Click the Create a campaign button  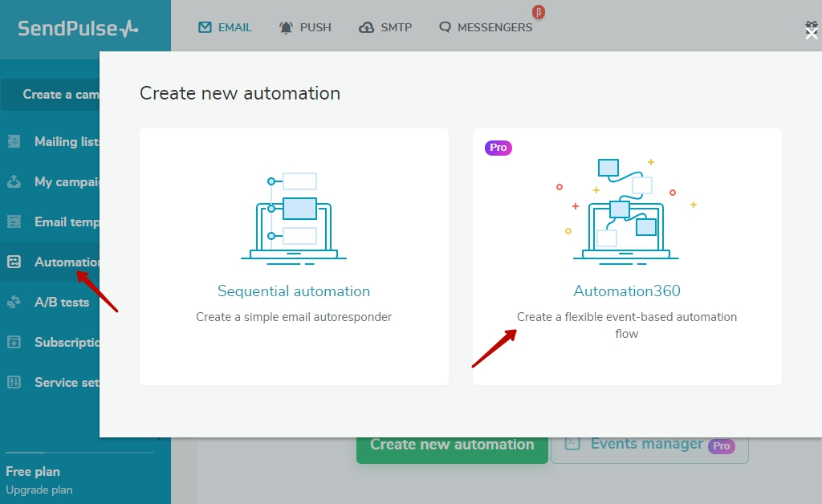(x=51, y=95)
